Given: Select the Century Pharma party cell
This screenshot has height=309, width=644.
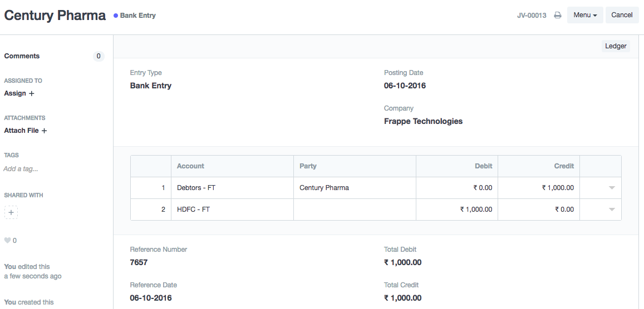Looking at the screenshot, I should click(x=354, y=188).
